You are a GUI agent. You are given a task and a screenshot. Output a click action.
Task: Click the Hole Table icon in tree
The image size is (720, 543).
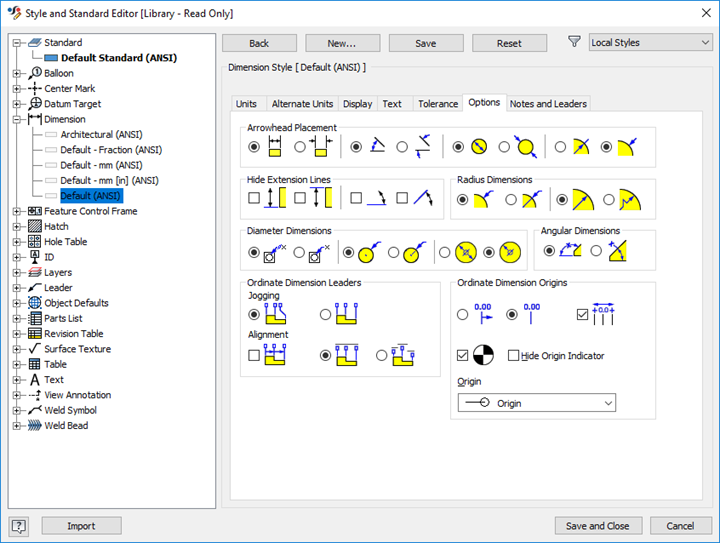point(35,242)
